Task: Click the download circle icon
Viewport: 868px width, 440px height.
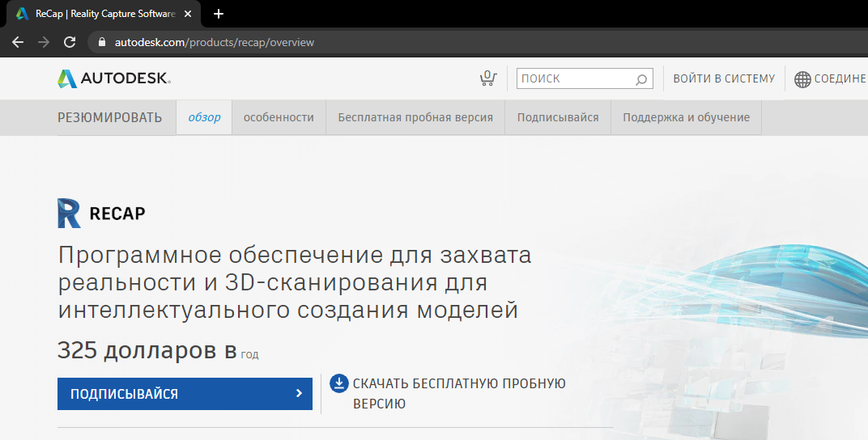Action: pyautogui.click(x=338, y=383)
